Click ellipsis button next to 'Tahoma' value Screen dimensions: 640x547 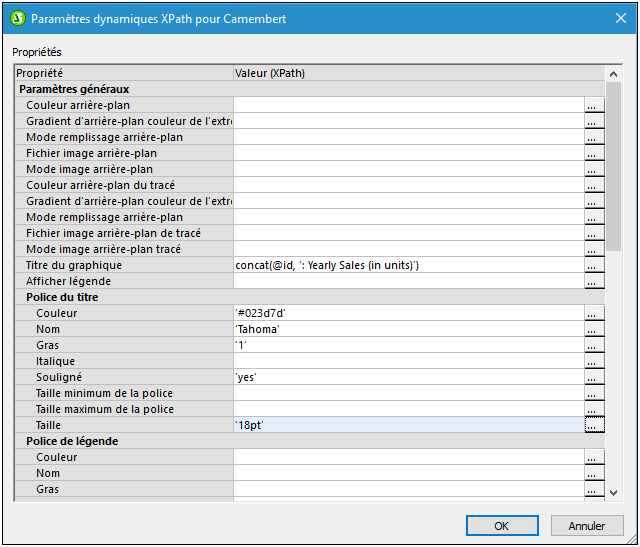tap(594, 329)
